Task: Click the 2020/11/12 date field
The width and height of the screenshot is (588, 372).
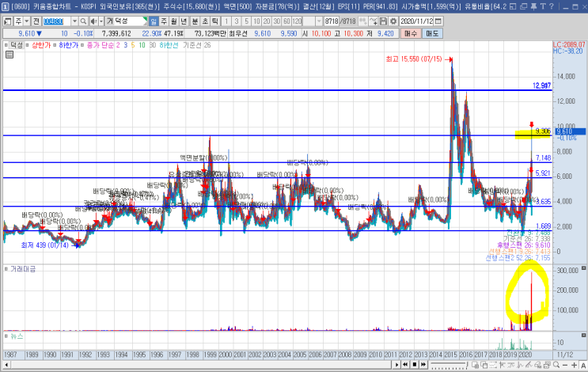Action: pos(416,21)
